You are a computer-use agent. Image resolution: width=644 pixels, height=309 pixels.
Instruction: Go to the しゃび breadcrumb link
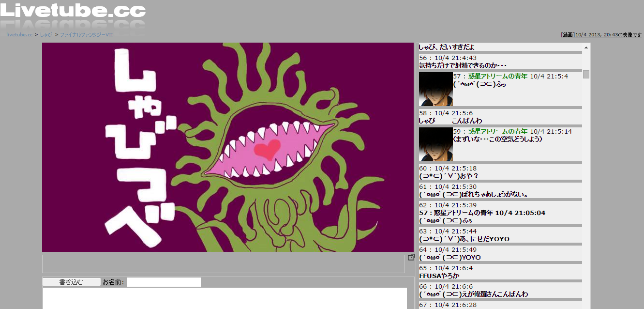point(46,35)
